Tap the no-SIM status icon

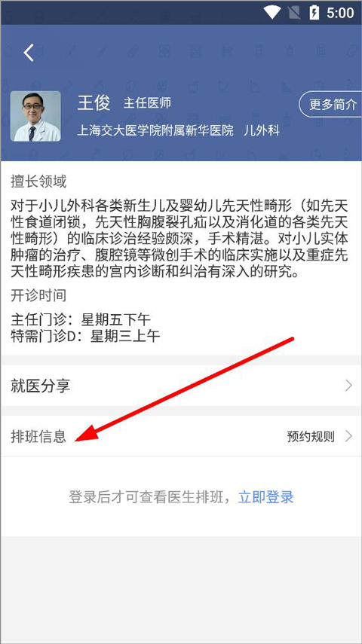295,13
